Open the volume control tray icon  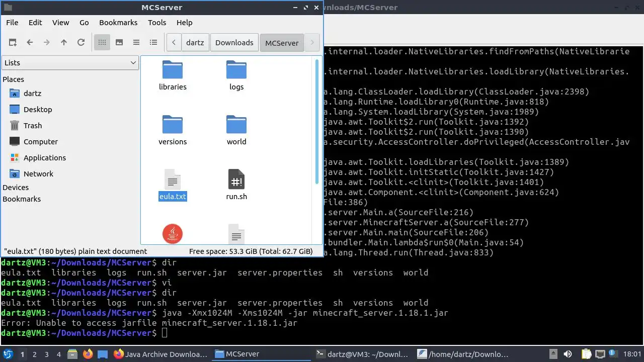(x=568, y=354)
